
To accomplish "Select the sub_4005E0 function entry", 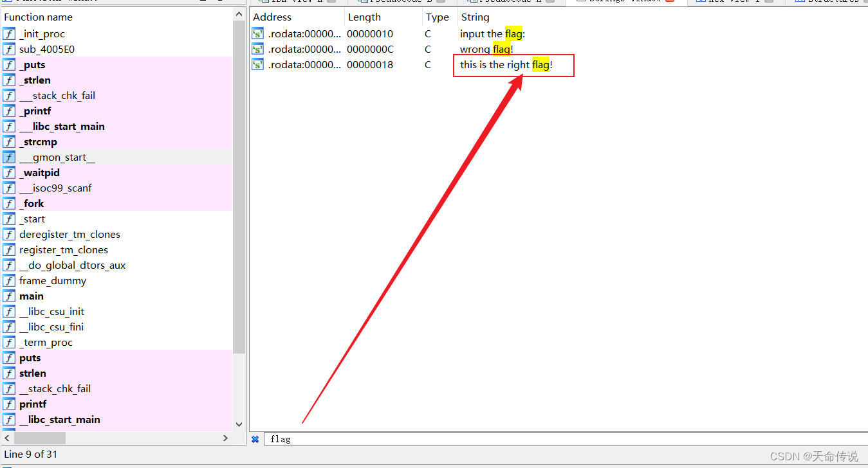I will [x=49, y=49].
